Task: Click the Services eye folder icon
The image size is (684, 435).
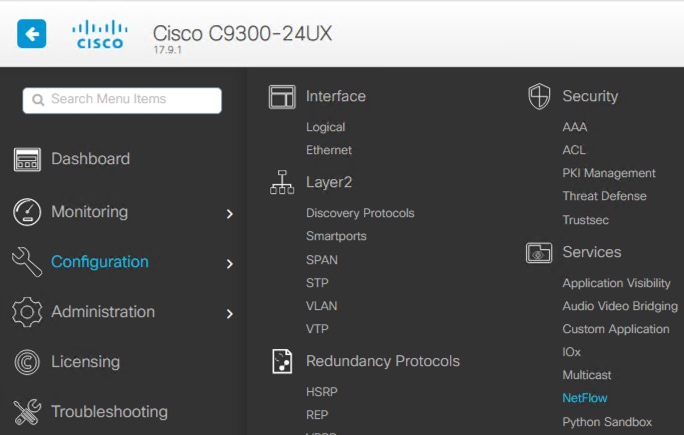Action: pyautogui.click(x=539, y=253)
